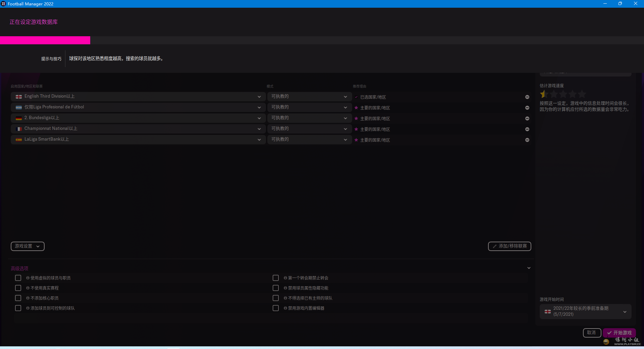Click checkmark icon beside 已选国家/地区
The width and height of the screenshot is (644, 349).
[356, 97]
